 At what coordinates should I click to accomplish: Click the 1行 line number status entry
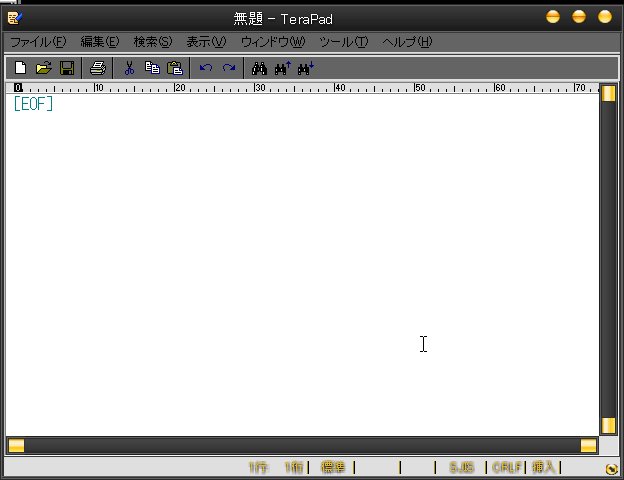pyautogui.click(x=258, y=467)
